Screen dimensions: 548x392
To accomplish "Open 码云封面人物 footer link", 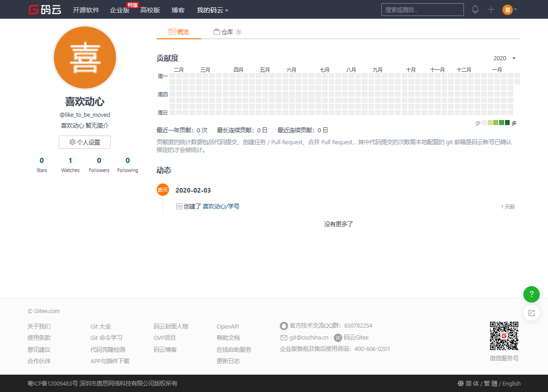I will [x=171, y=326].
